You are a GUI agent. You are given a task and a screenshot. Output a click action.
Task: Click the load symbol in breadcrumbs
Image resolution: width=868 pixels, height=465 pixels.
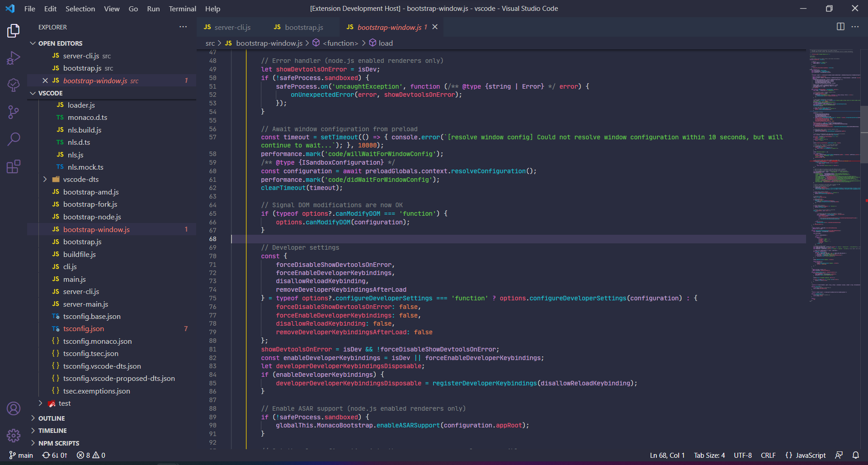pyautogui.click(x=381, y=43)
